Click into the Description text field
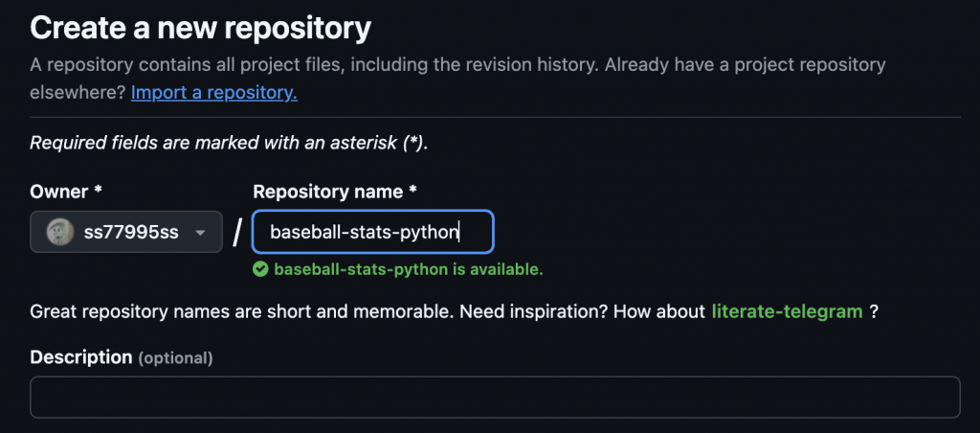Viewport: 980px width, 433px height. point(495,397)
